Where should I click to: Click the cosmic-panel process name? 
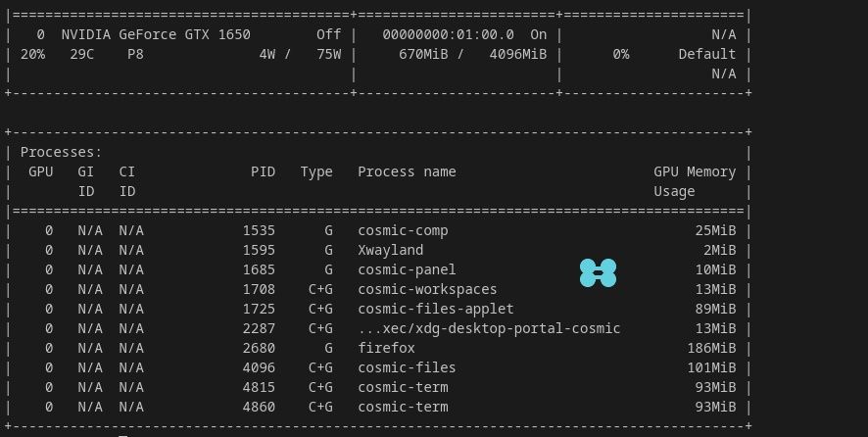click(407, 269)
